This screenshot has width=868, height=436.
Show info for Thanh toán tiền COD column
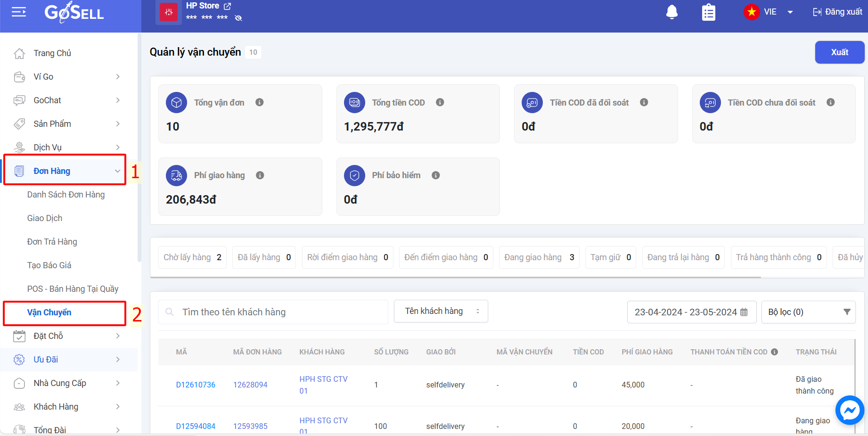point(775,352)
